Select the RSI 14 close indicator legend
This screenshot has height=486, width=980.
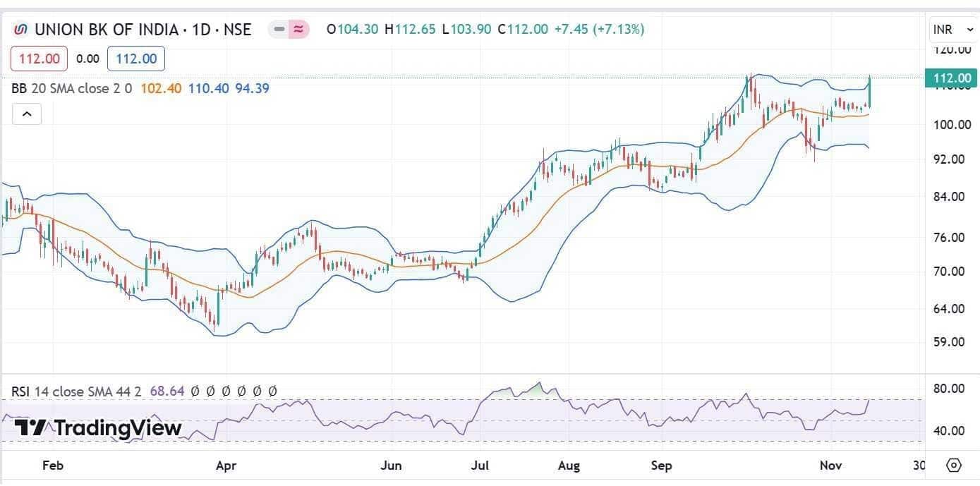tap(76, 391)
